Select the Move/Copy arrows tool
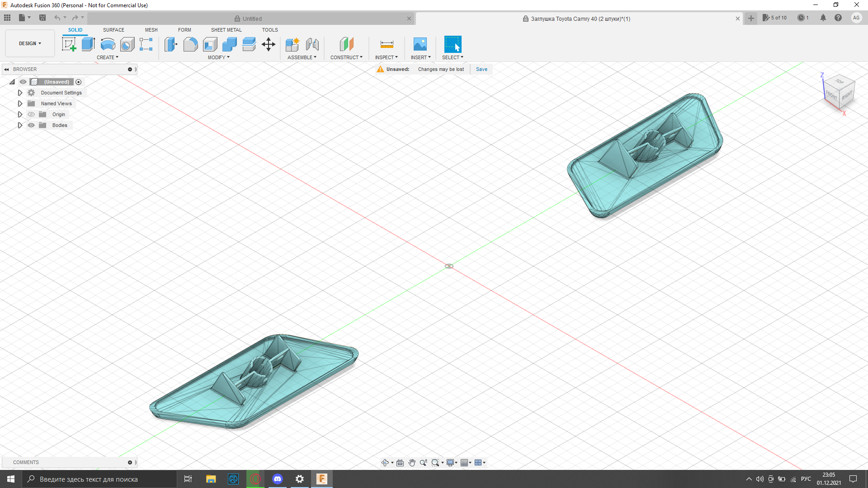 269,44
